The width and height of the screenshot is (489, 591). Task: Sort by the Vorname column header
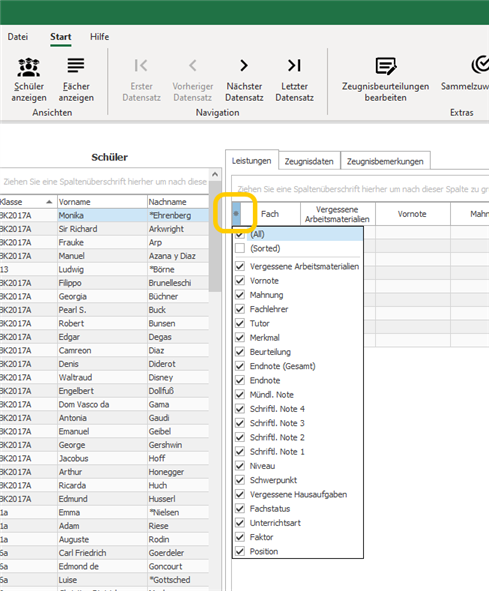point(102,202)
